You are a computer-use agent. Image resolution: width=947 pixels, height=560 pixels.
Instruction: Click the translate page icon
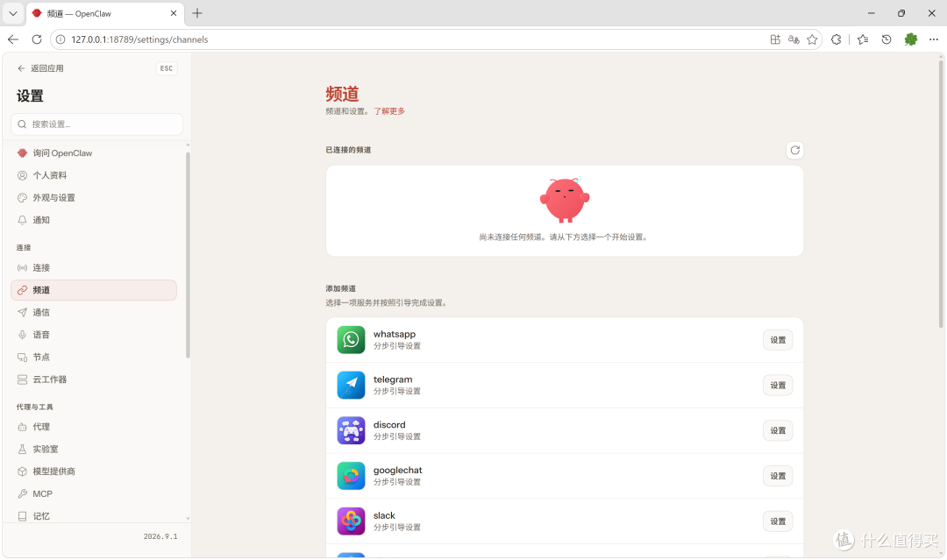(x=794, y=39)
